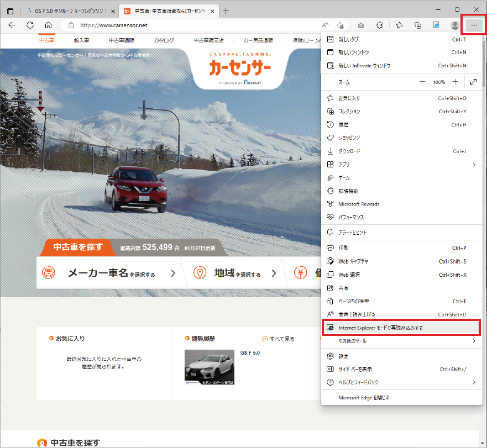Select 新しいタブ menu item

[401, 39]
